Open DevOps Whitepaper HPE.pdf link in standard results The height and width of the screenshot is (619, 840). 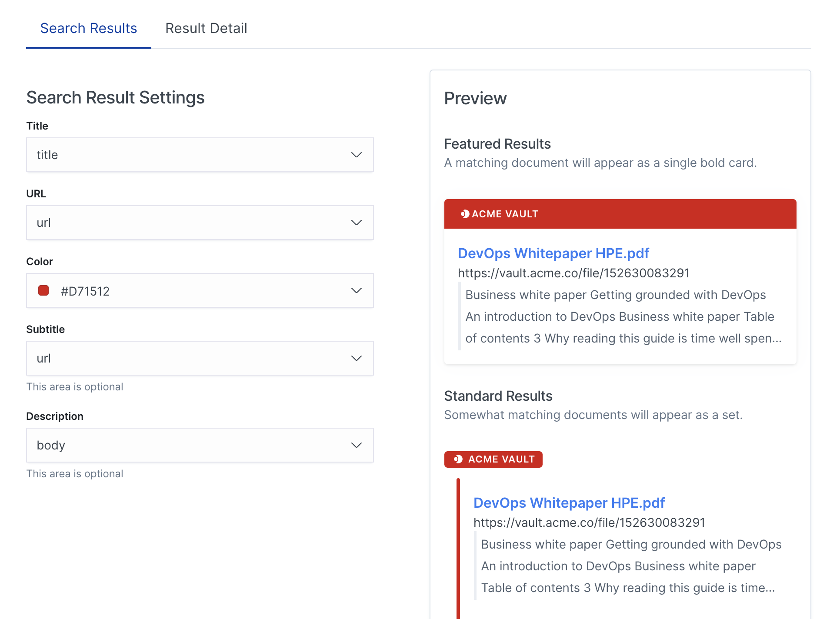pyautogui.click(x=569, y=503)
